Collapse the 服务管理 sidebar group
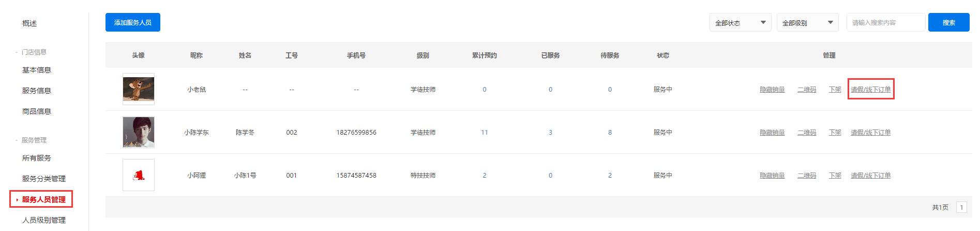 tap(31, 140)
